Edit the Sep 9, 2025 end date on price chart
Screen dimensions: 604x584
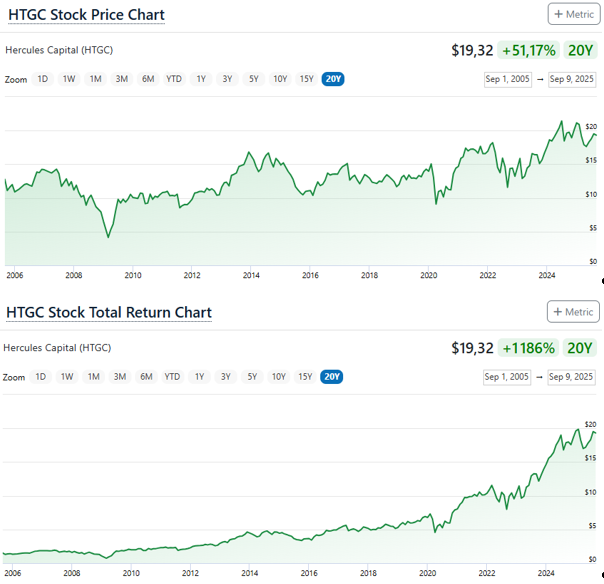click(x=571, y=79)
